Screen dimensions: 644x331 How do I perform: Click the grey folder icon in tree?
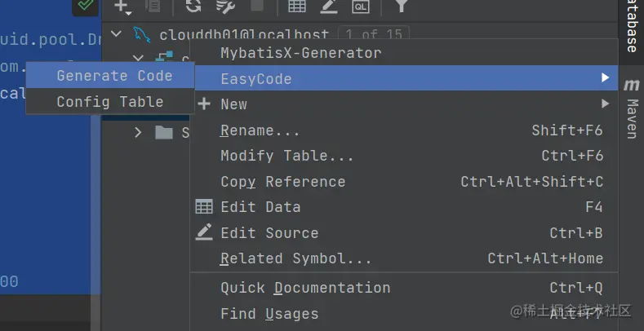pyautogui.click(x=164, y=133)
